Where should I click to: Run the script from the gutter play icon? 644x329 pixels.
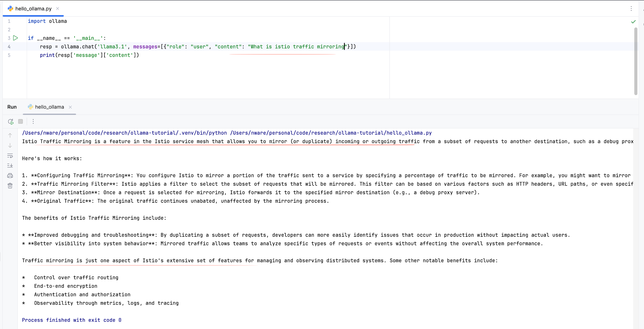[x=16, y=38]
